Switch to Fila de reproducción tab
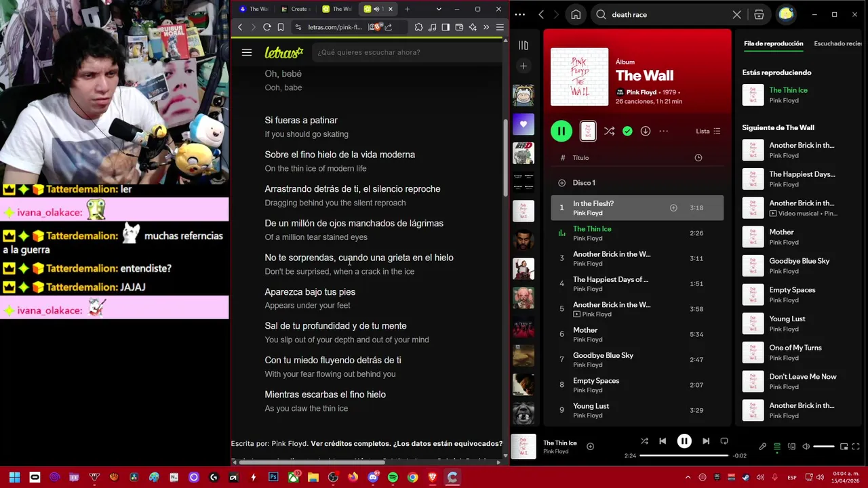 click(773, 43)
